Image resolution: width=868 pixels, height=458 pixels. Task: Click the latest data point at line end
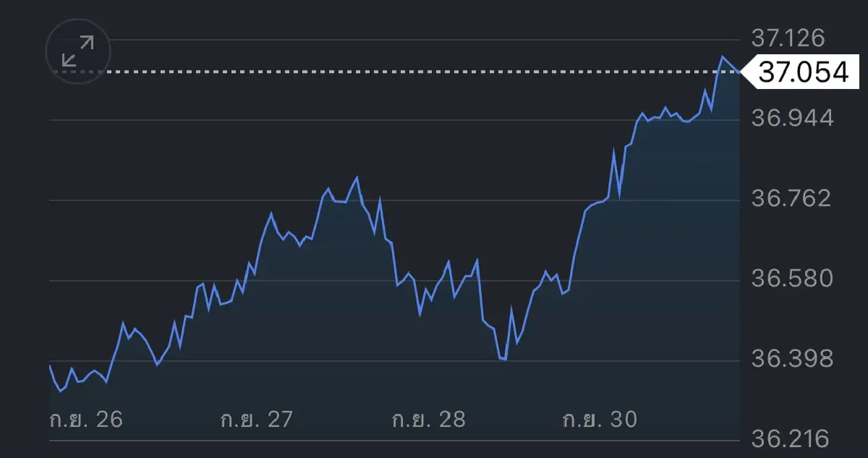click(739, 72)
